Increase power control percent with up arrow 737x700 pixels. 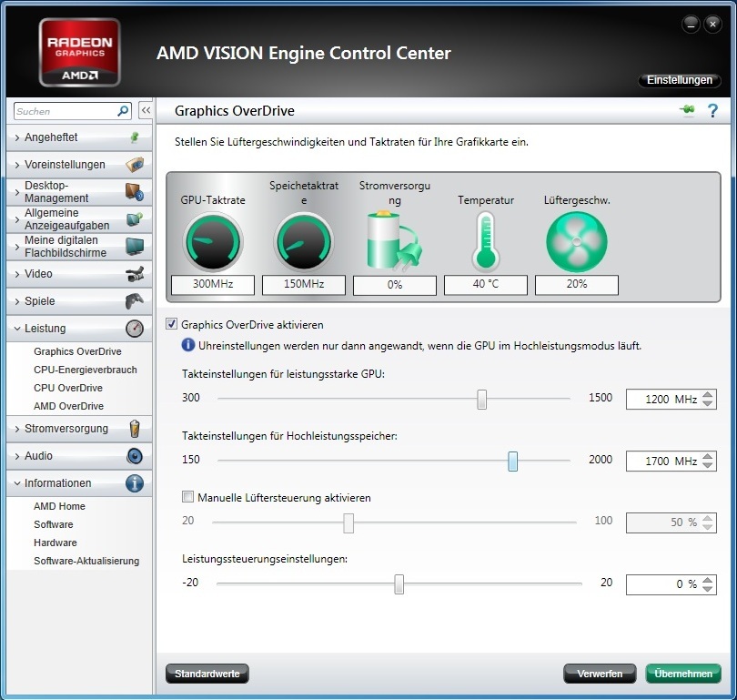pos(707,580)
